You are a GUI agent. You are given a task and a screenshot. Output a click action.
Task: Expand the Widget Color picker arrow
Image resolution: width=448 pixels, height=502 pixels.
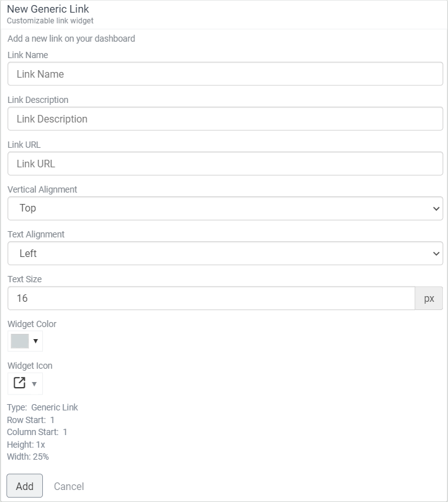coord(36,341)
